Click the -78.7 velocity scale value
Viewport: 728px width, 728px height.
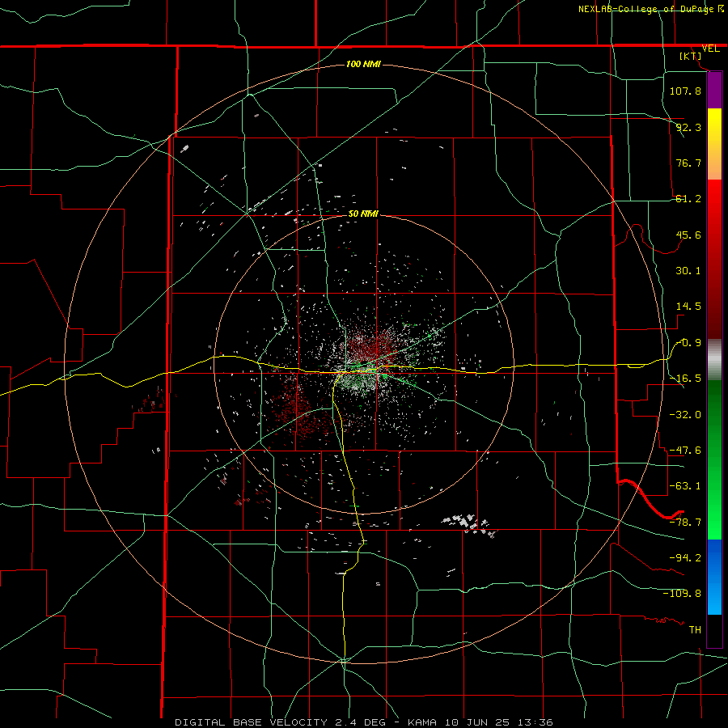(x=685, y=523)
